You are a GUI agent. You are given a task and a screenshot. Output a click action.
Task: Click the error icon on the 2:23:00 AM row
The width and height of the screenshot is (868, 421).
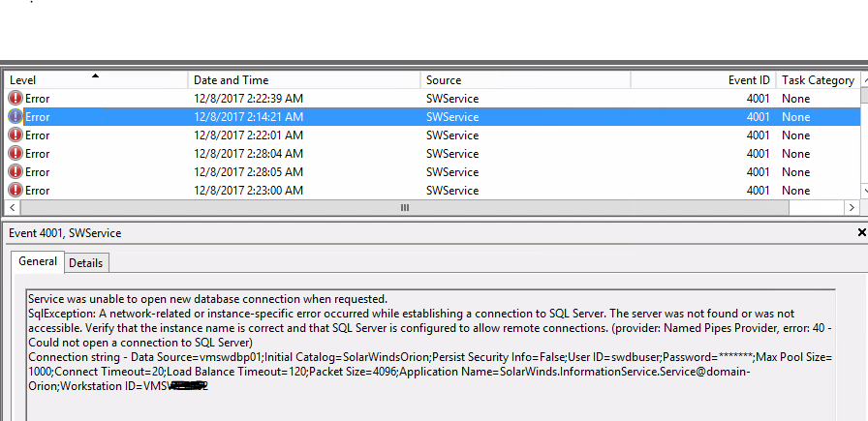click(x=15, y=191)
